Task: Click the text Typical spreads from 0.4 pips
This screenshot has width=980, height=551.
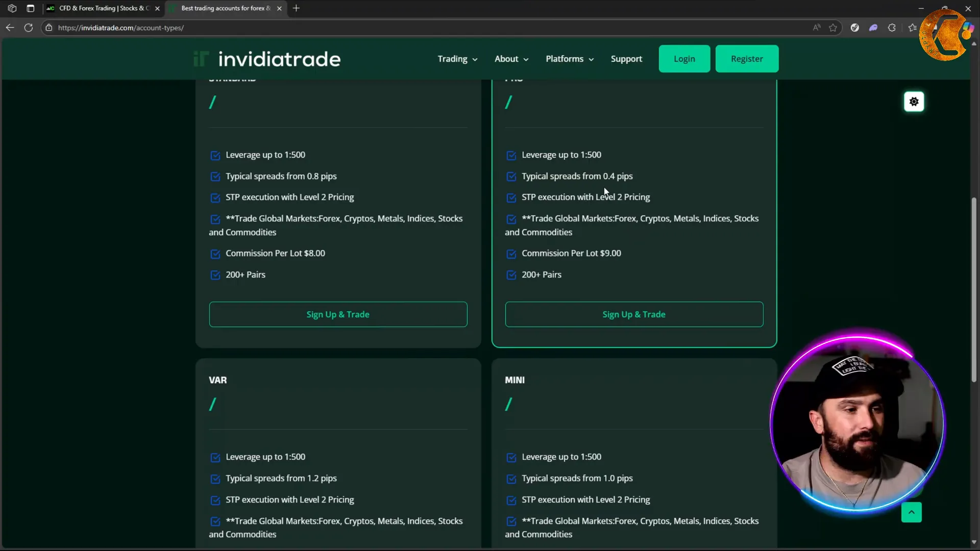Action: [x=577, y=176]
